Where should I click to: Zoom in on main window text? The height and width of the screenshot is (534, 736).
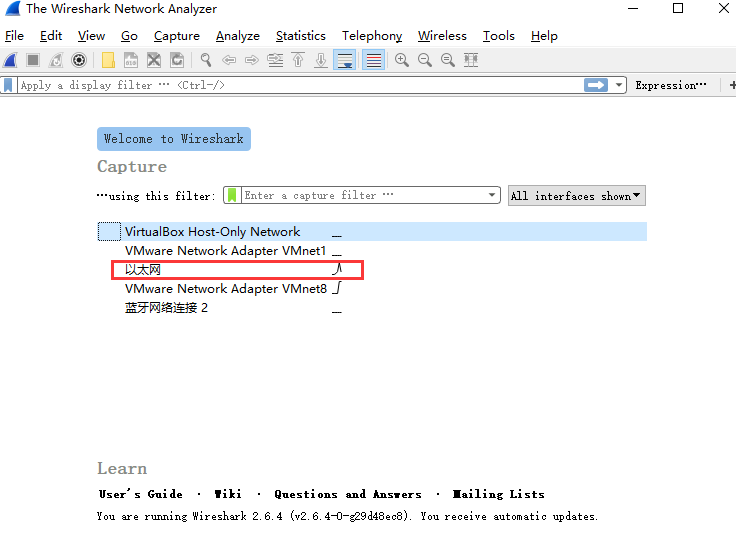(402, 60)
